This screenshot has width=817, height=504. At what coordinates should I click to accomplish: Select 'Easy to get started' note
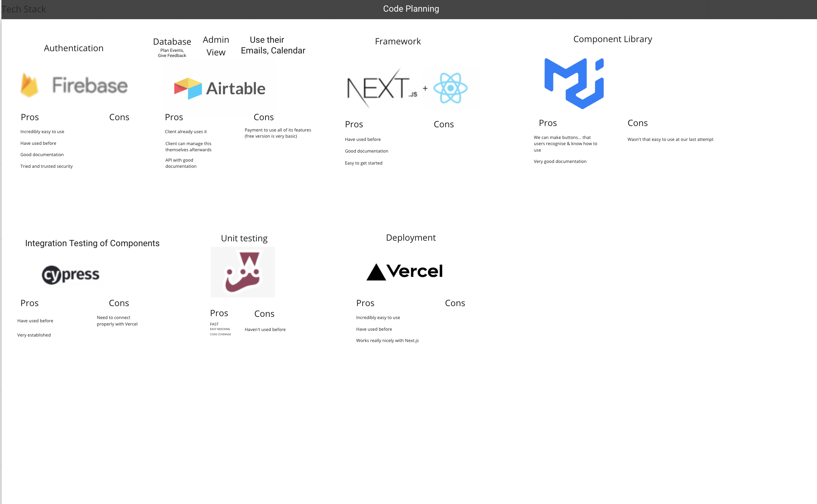point(364,163)
